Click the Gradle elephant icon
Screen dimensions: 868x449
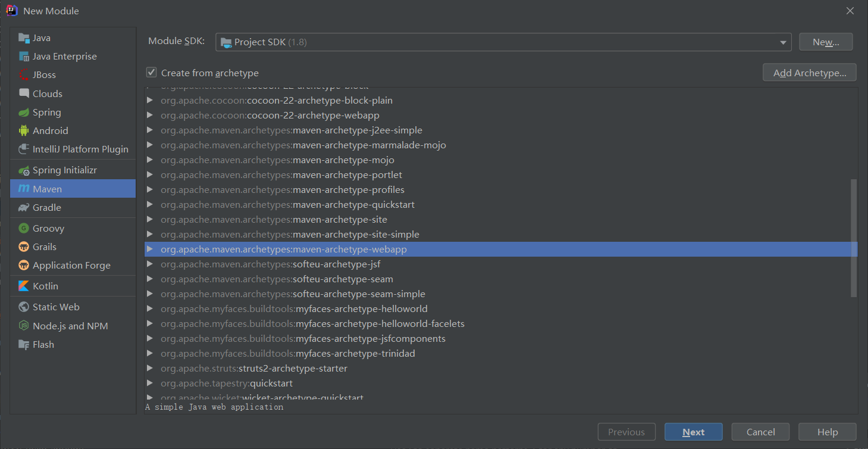[24, 207]
